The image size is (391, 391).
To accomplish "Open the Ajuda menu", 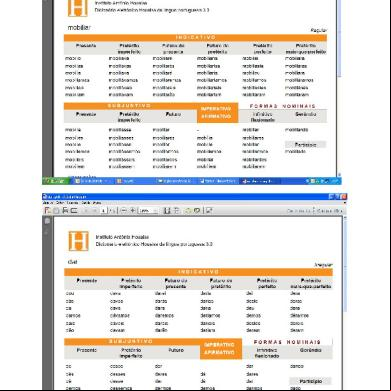I will (x=97, y=202).
